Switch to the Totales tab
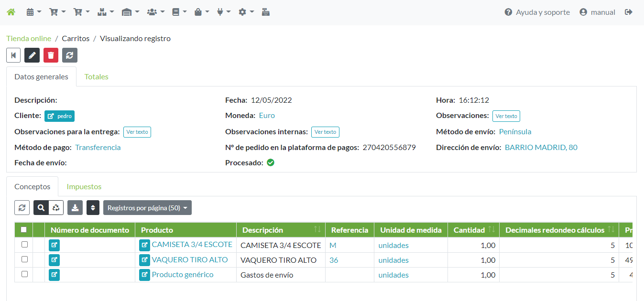The width and height of the screenshot is (644, 301). pyautogui.click(x=96, y=77)
